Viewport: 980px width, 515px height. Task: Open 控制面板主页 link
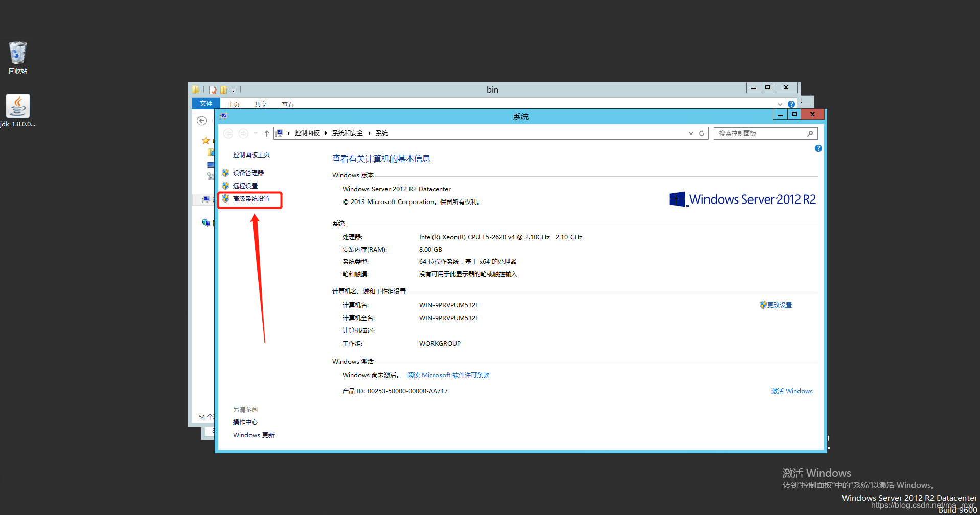(251, 155)
